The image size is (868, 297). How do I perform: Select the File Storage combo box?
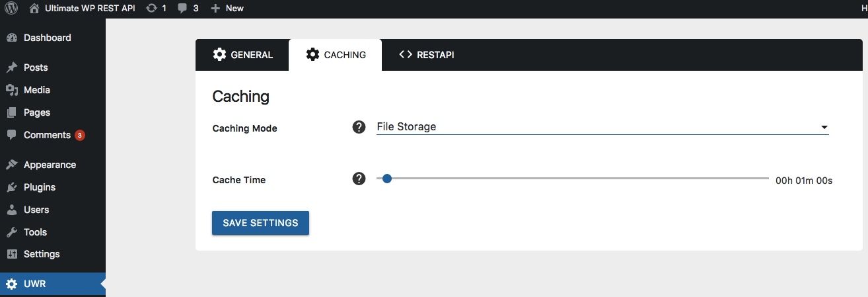tap(602, 127)
